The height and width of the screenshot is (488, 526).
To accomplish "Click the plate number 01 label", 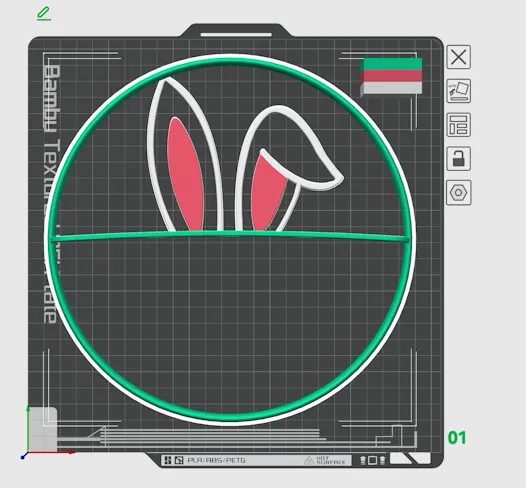I will pos(457,438).
